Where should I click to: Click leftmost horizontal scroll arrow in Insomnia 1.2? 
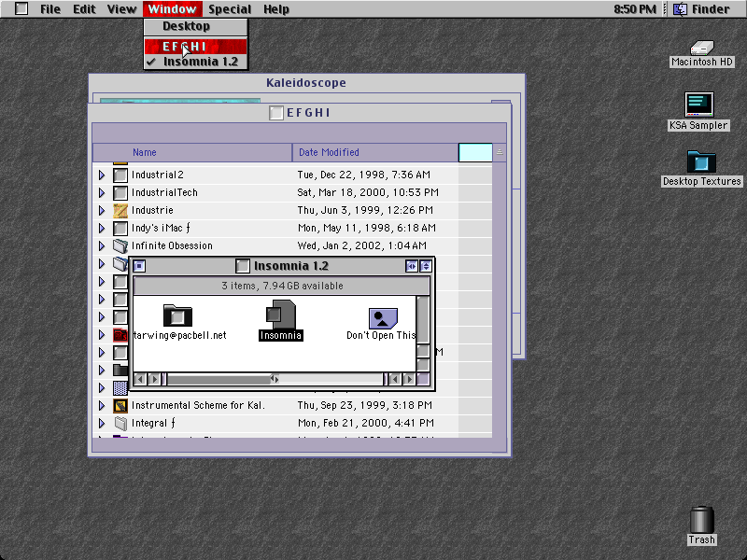click(x=139, y=379)
